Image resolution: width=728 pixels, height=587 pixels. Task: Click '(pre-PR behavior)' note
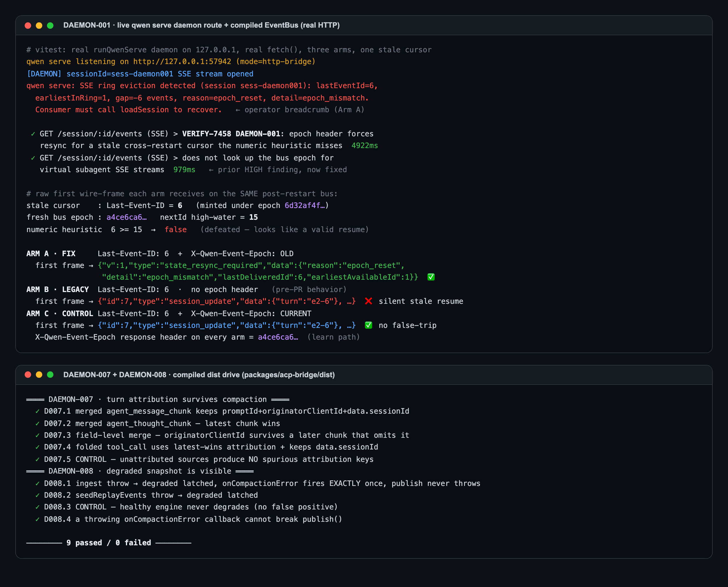point(309,289)
